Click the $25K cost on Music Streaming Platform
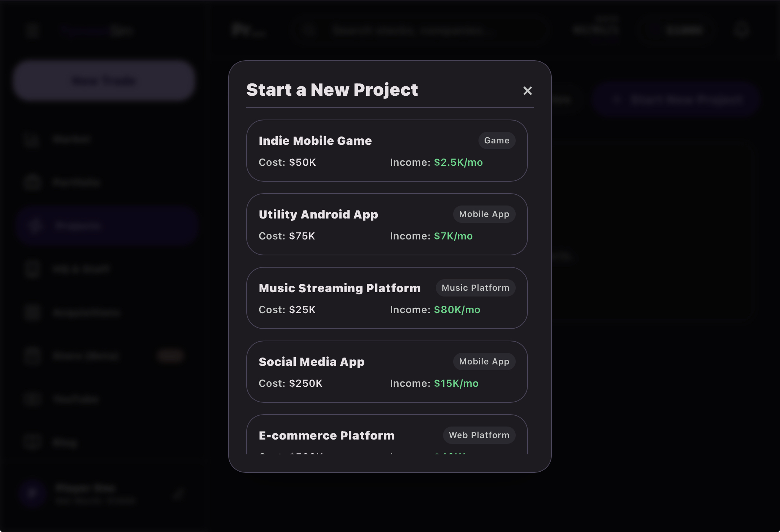Viewport: 780px width, 532px height. pos(302,310)
